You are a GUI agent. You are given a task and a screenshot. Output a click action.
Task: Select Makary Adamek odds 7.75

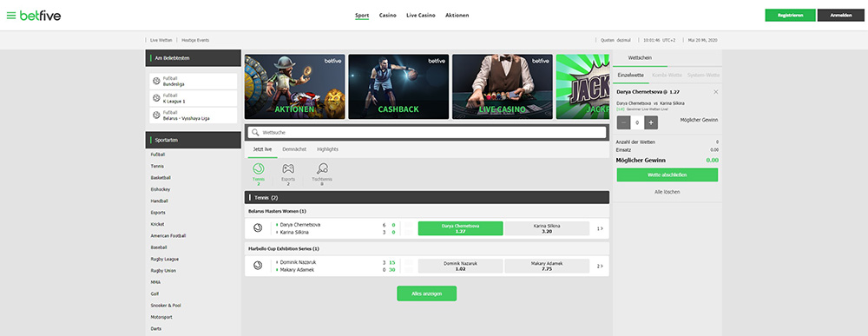tap(547, 266)
